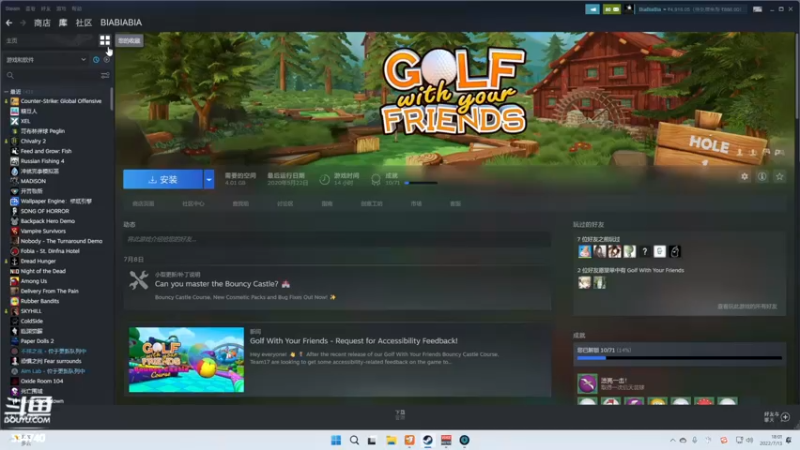Select Feed and Grow: Fish
The width and height of the screenshot is (800, 450).
click(x=46, y=151)
